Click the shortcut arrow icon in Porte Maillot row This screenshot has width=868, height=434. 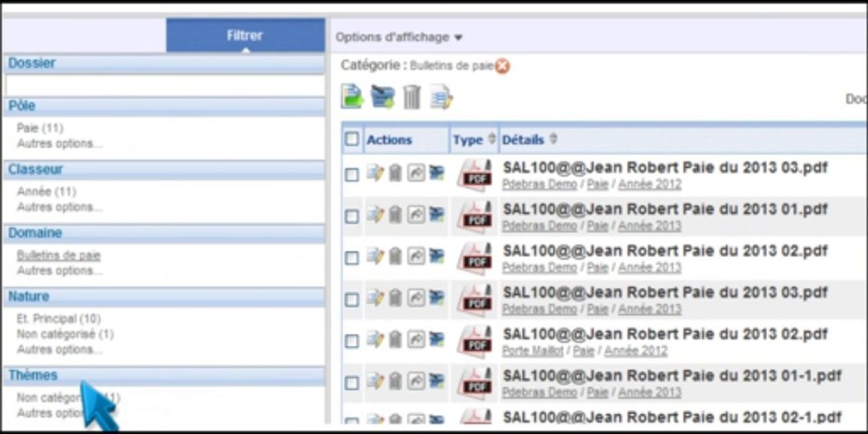pyautogui.click(x=416, y=339)
